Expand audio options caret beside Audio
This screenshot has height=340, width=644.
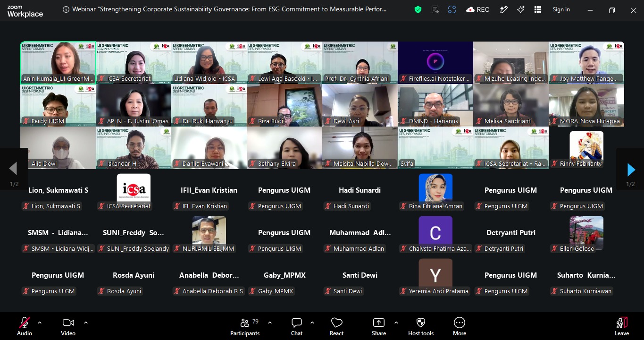(x=40, y=323)
